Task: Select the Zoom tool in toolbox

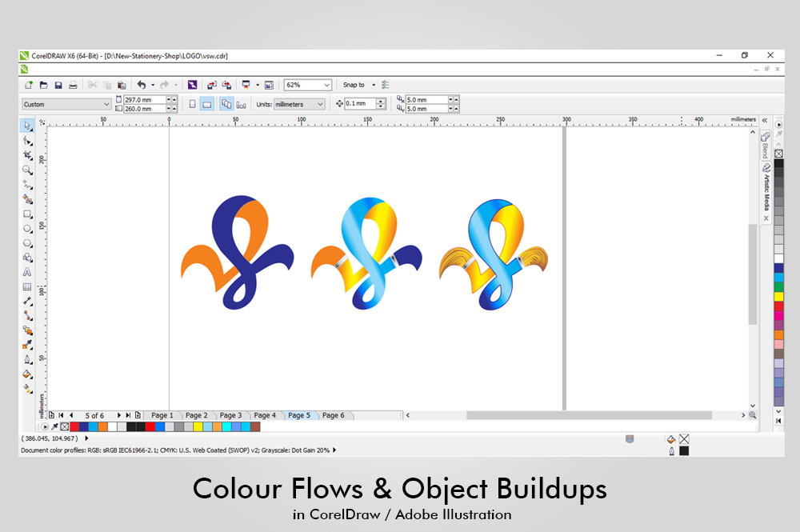Action: click(27, 170)
